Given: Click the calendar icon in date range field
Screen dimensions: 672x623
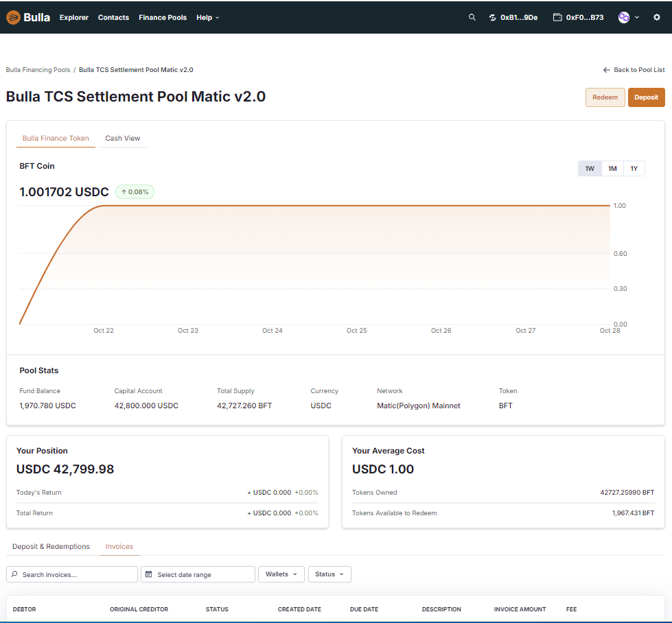Looking at the screenshot, I should click(x=149, y=574).
